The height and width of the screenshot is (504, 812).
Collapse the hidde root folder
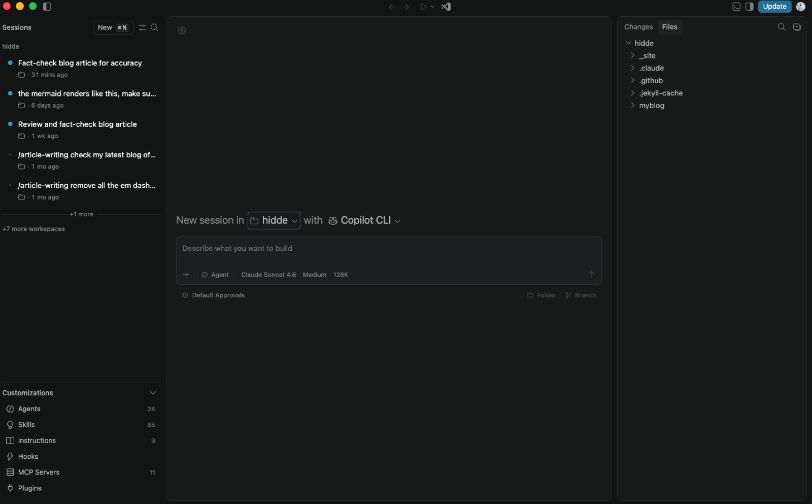pyautogui.click(x=628, y=43)
